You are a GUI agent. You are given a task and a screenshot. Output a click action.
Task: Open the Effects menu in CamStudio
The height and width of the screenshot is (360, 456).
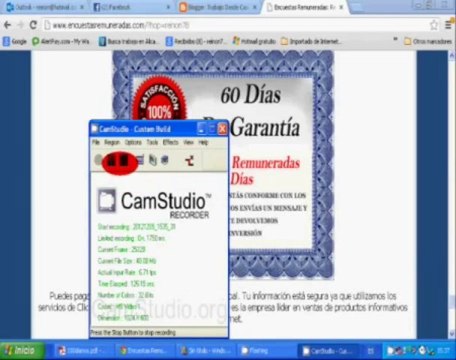click(171, 142)
